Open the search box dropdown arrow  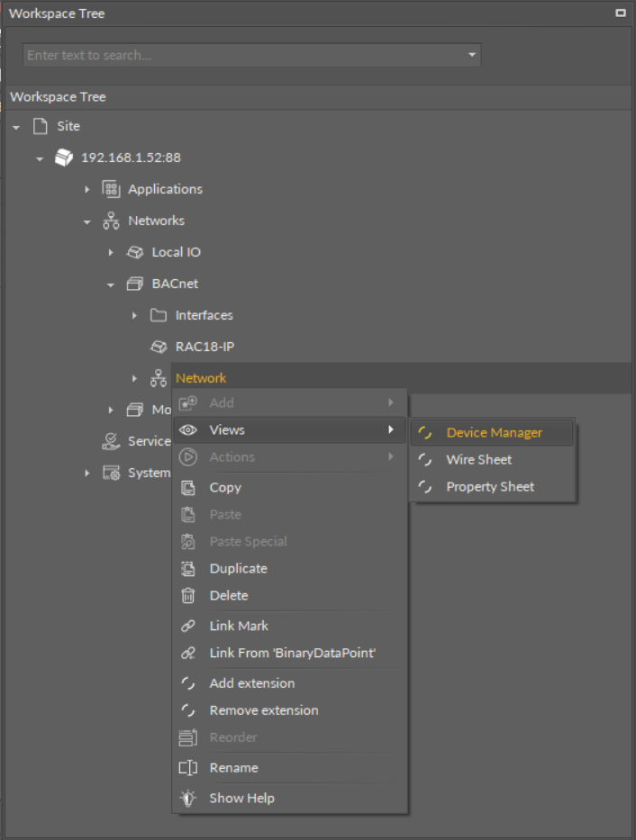click(471, 55)
